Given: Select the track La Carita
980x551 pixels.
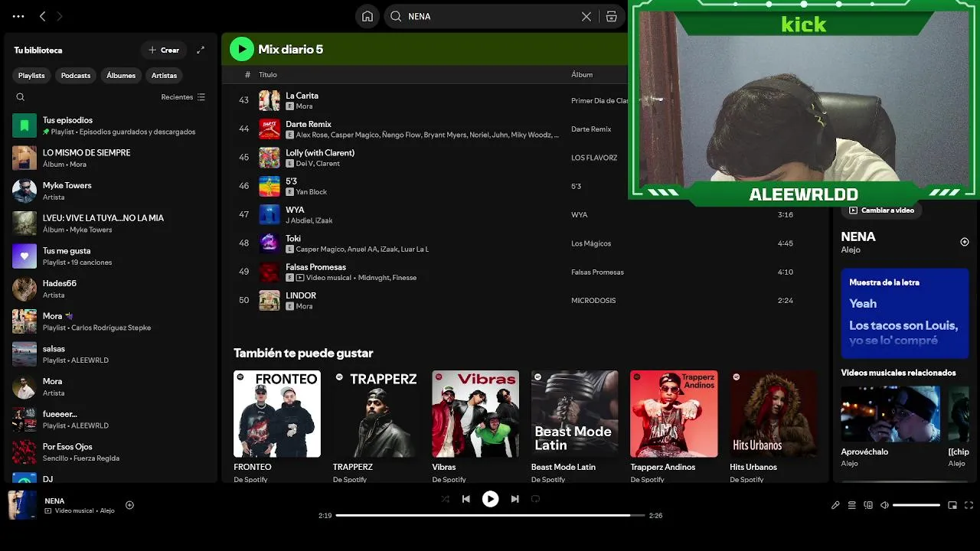Looking at the screenshot, I should [302, 96].
